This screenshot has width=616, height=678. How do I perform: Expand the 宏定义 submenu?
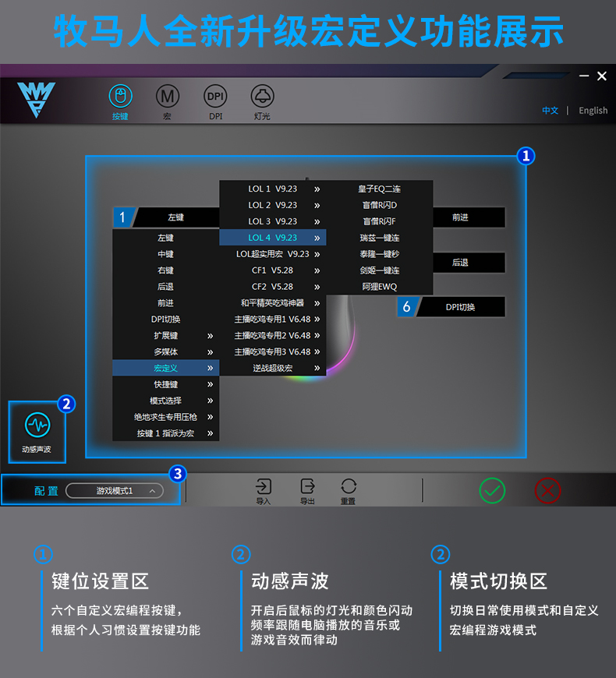tap(165, 368)
